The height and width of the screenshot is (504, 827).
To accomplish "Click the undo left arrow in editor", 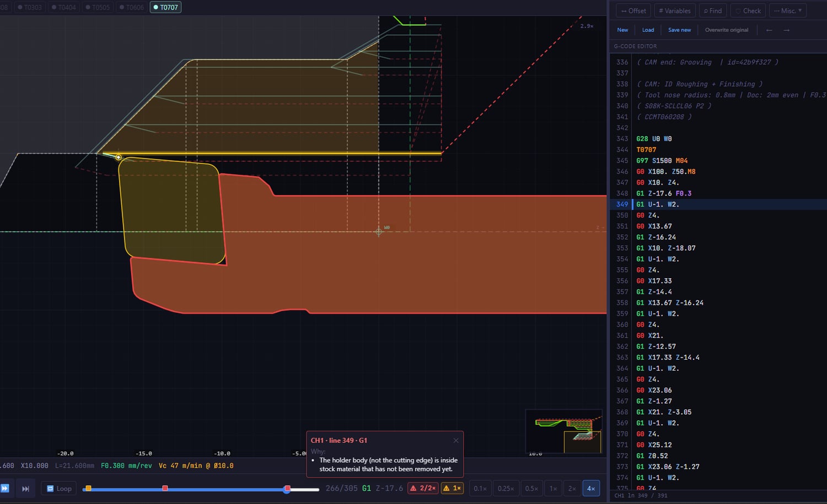I will tap(769, 30).
